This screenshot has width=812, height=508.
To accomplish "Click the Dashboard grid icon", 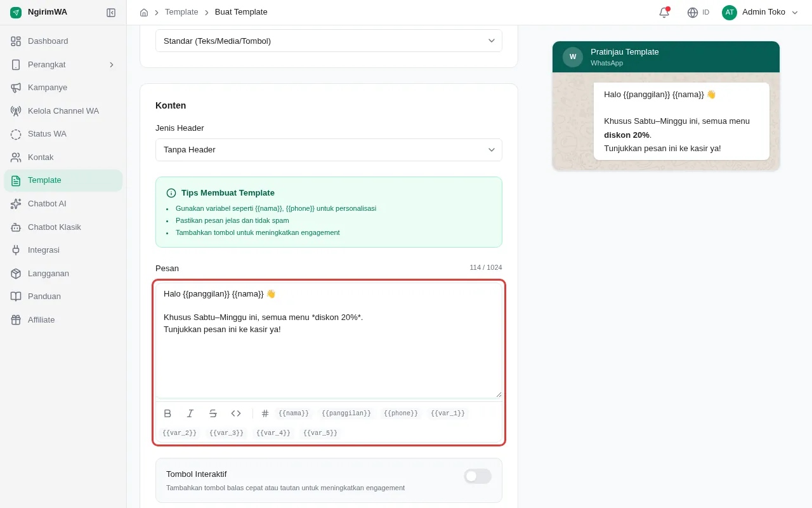I will coord(16,41).
